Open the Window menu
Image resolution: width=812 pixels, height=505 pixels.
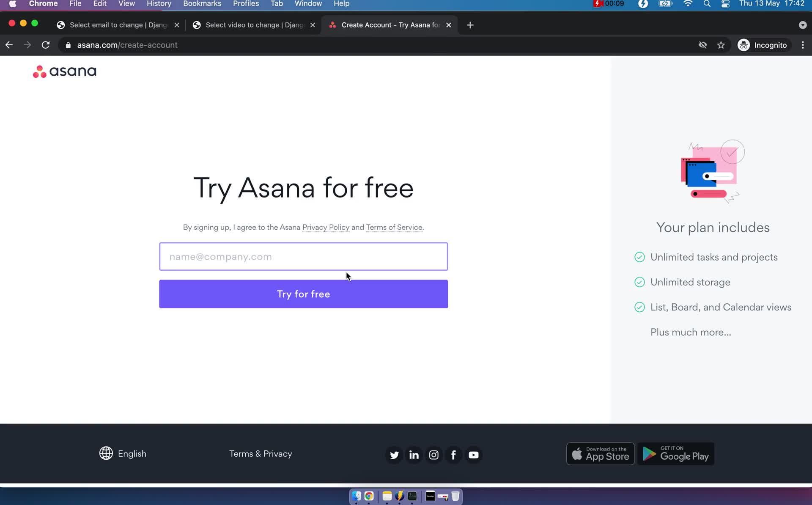click(x=308, y=4)
